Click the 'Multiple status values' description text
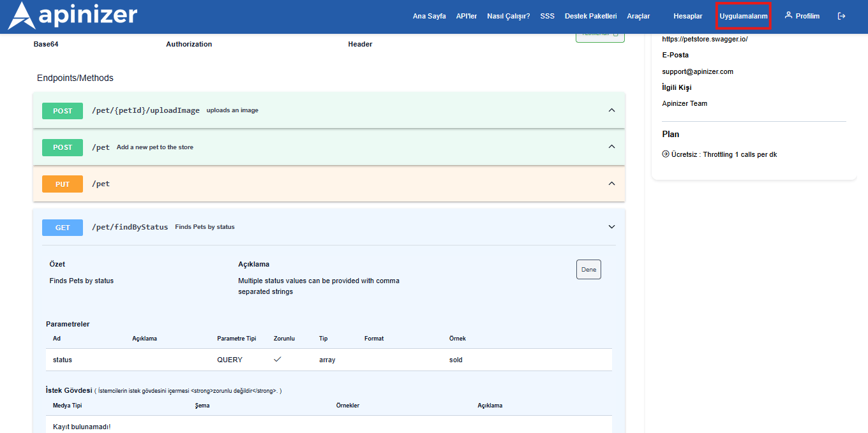The width and height of the screenshot is (868, 433). tap(319, 286)
